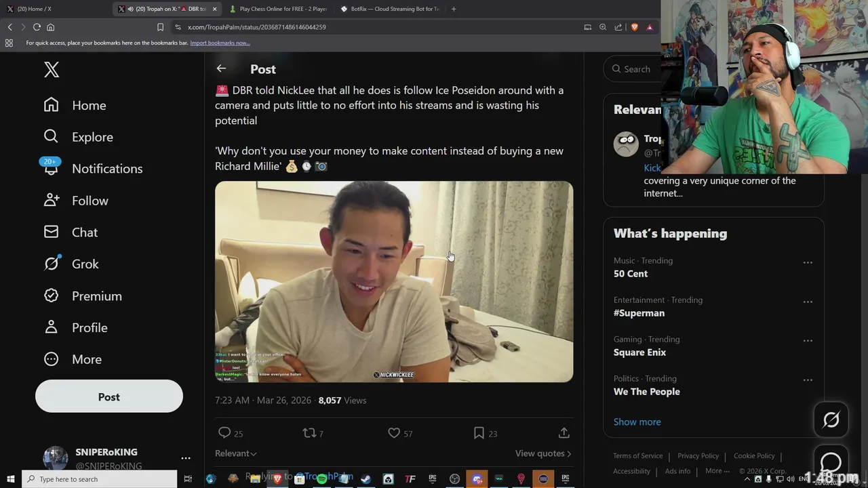Open the Privacy Policy link
The image size is (868, 488).
[698, 456]
